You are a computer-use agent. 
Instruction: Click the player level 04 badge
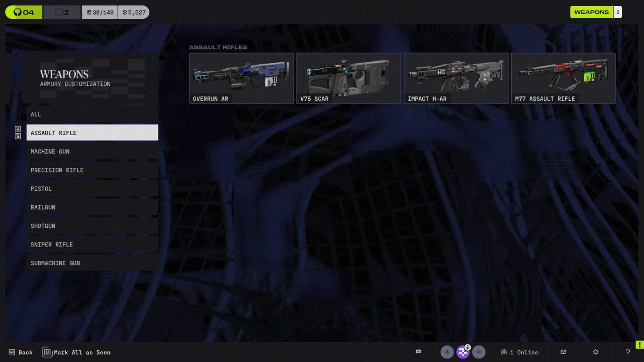23,12
